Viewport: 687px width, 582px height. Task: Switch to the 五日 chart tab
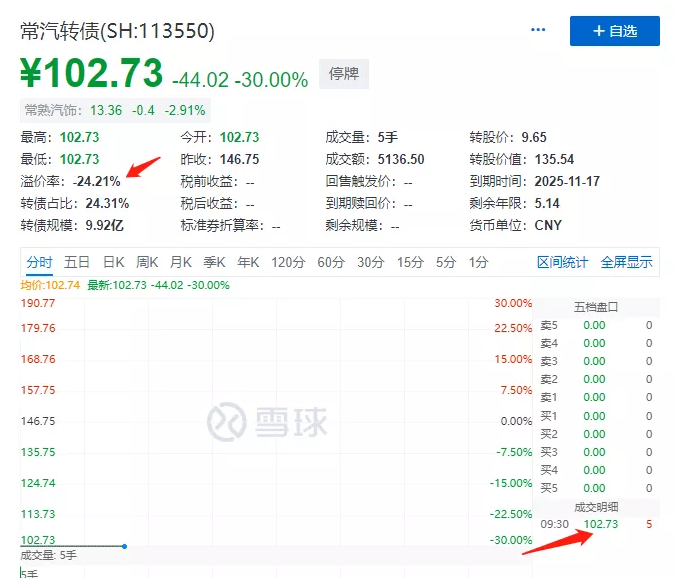tap(77, 262)
